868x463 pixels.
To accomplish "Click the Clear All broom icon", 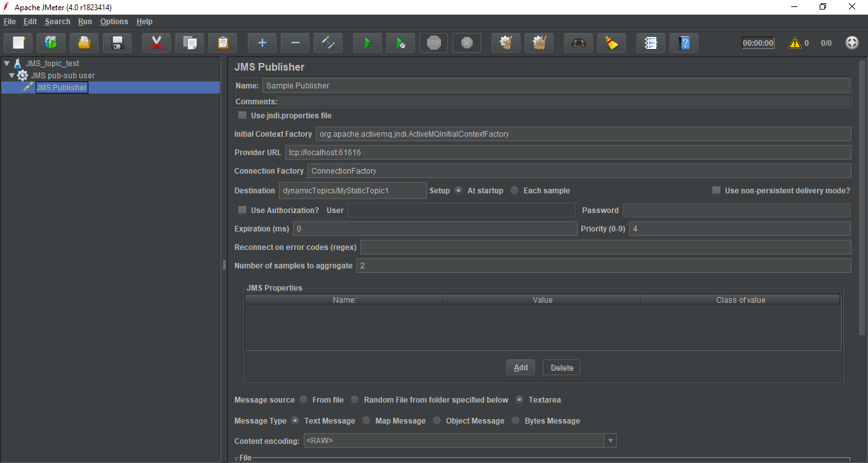I will click(539, 43).
